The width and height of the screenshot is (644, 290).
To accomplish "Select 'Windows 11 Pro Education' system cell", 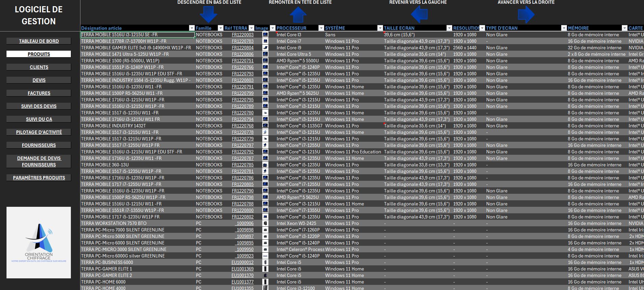I will pos(354,152).
